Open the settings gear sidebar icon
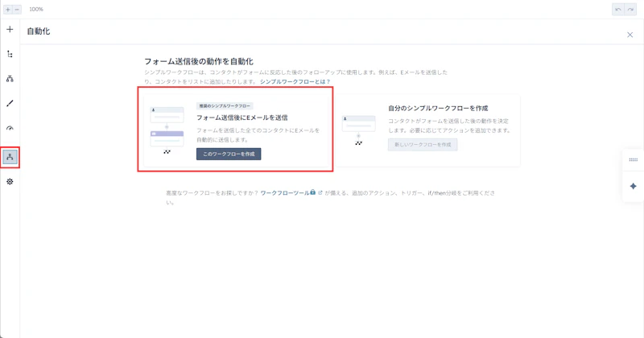 [10, 182]
